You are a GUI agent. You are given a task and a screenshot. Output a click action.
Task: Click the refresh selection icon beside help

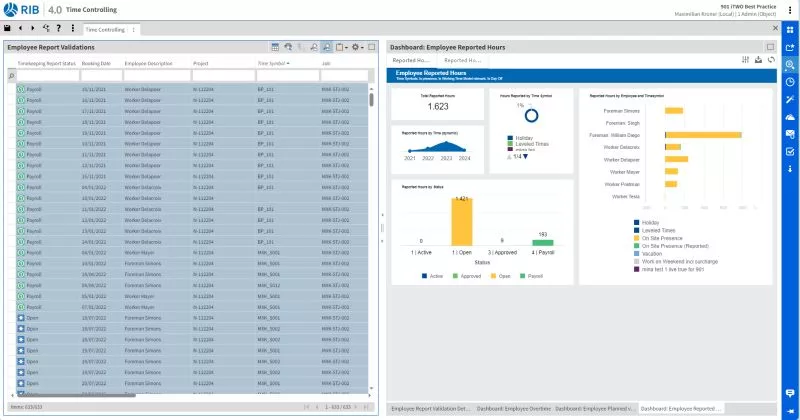tap(46, 28)
